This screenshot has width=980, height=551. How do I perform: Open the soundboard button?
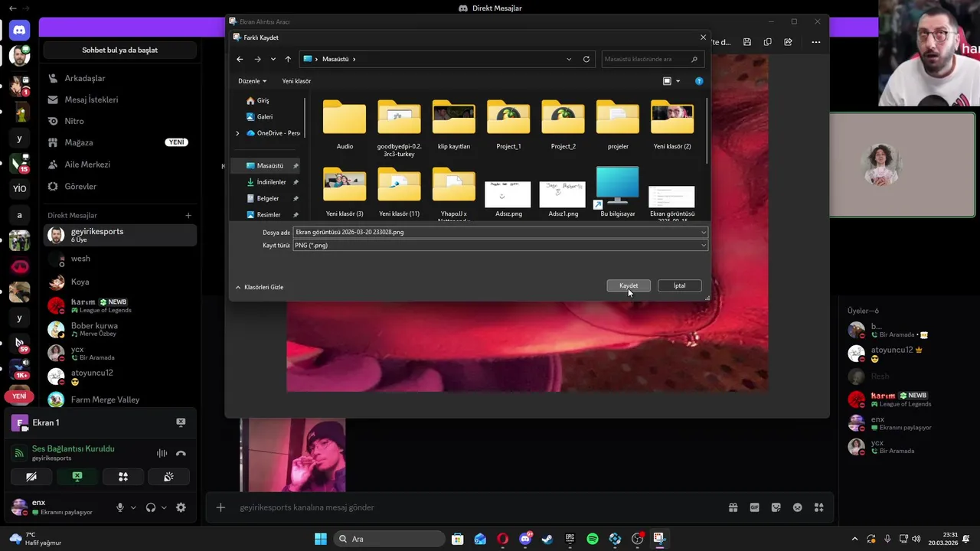[168, 477]
